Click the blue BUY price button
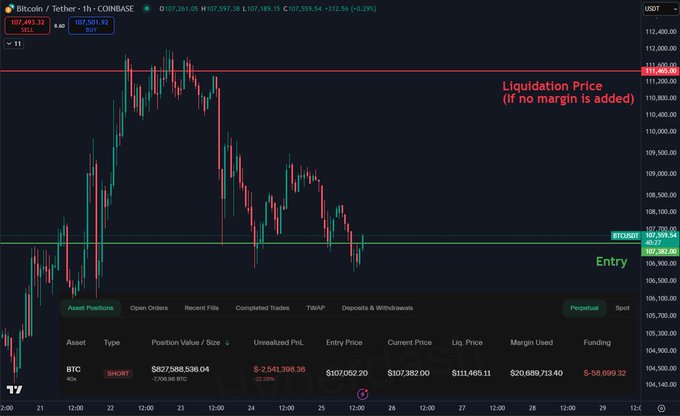The height and width of the screenshot is (416, 680). tap(91, 26)
